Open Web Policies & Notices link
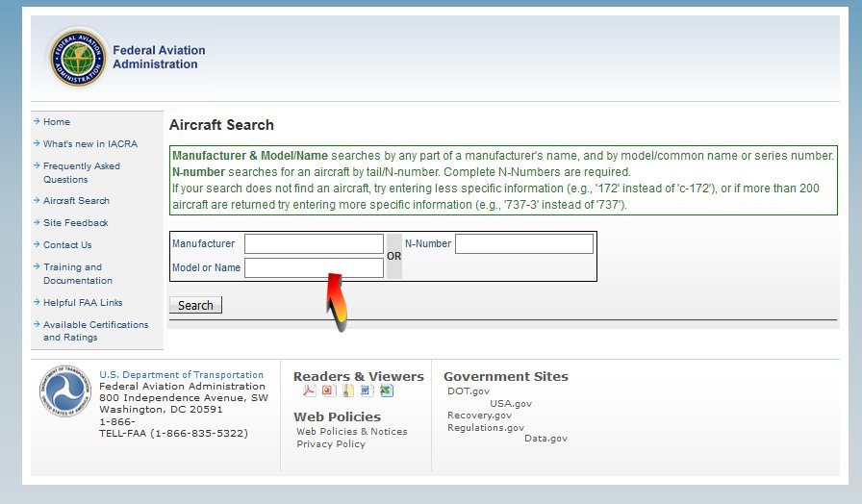Screen dimensions: 862x504 [x=352, y=432]
